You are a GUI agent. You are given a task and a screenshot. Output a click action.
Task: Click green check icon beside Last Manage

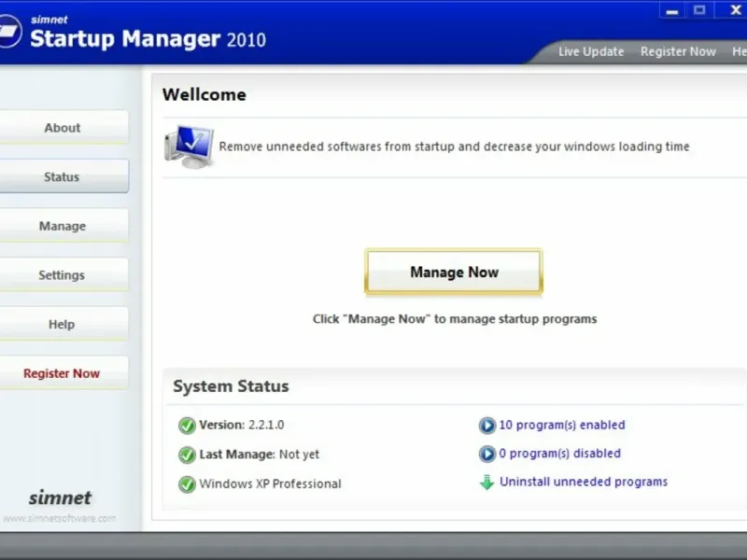tap(187, 455)
